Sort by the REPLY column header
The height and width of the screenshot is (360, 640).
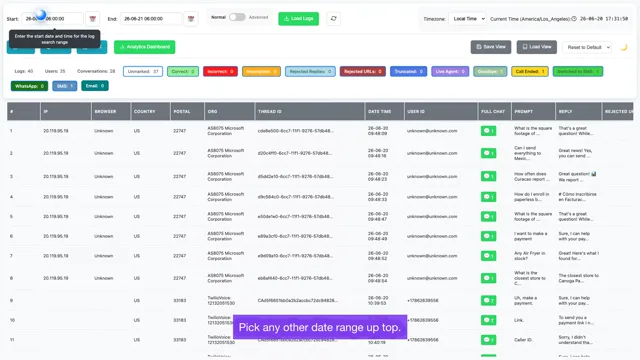pyautogui.click(x=578, y=111)
